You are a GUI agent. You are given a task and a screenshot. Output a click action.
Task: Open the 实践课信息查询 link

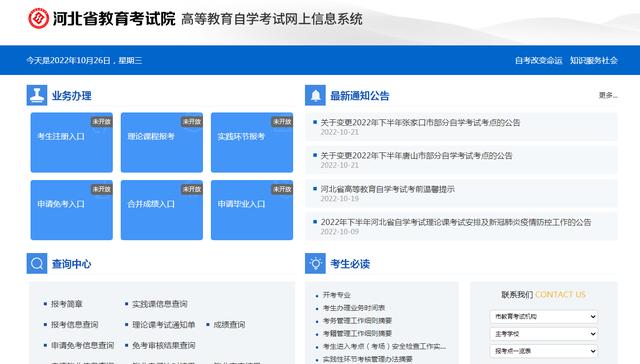[160, 304]
